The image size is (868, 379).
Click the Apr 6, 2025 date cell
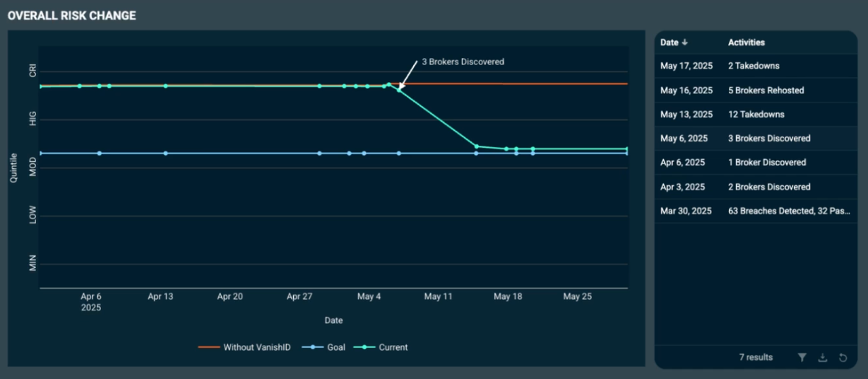tap(683, 163)
